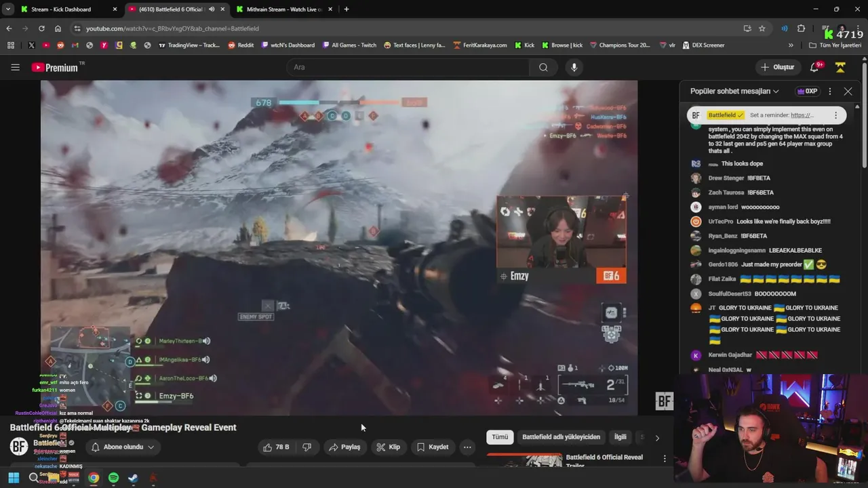Open Windows taskbar search

click(x=33, y=478)
